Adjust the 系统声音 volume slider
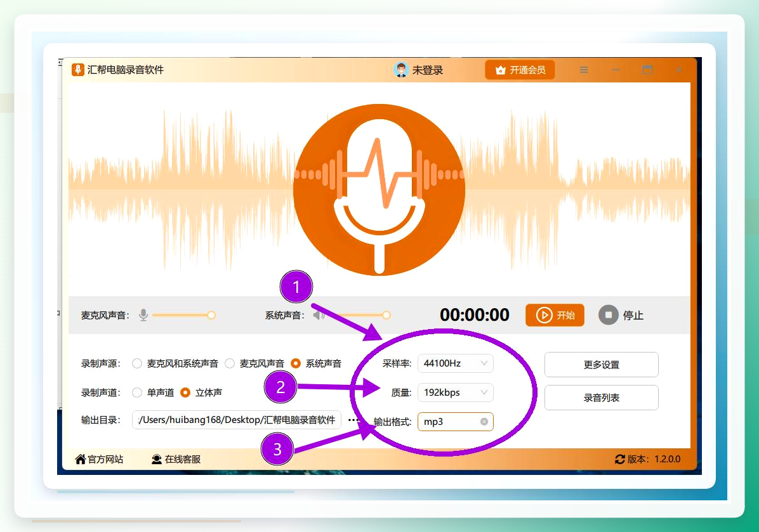Viewport: 759px width, 532px height. tap(359, 315)
